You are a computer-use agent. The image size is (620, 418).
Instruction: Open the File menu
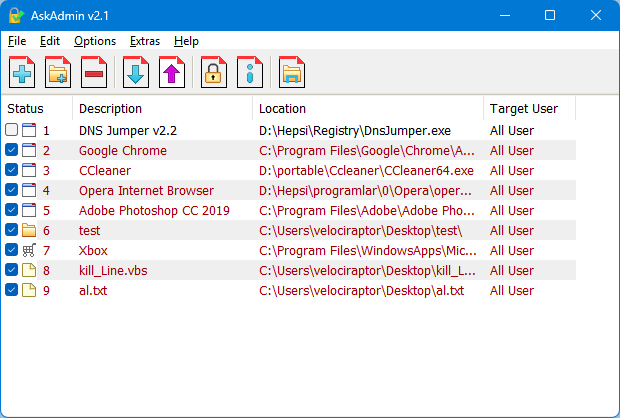tap(17, 41)
